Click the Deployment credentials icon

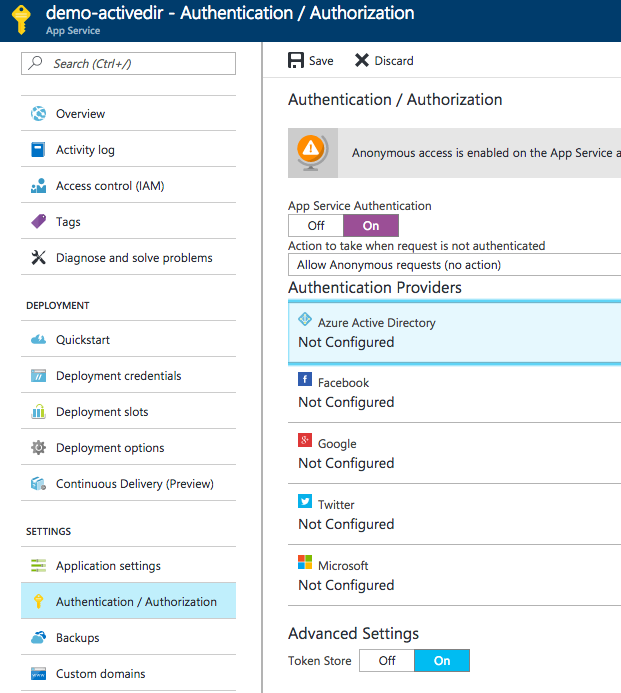point(38,376)
